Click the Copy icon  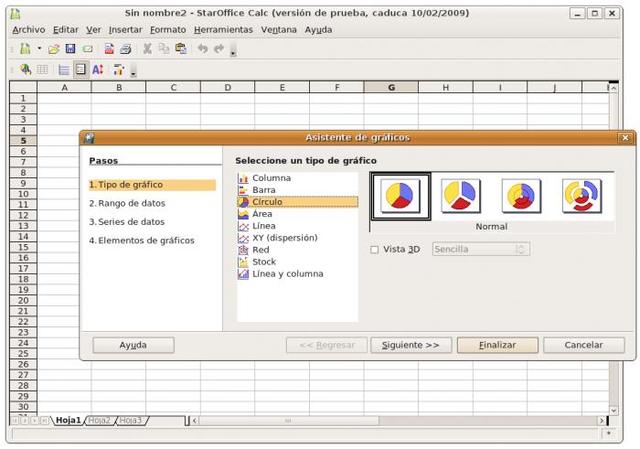pos(164,49)
